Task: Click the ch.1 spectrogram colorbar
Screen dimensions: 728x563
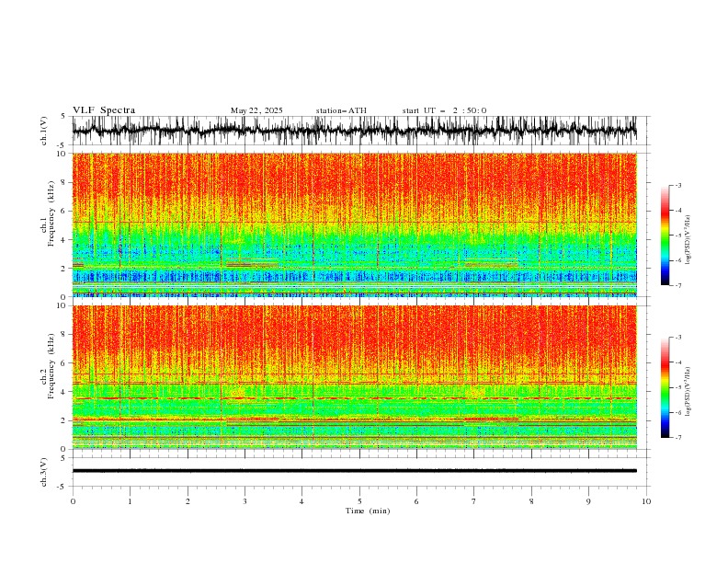Action: [x=665, y=235]
